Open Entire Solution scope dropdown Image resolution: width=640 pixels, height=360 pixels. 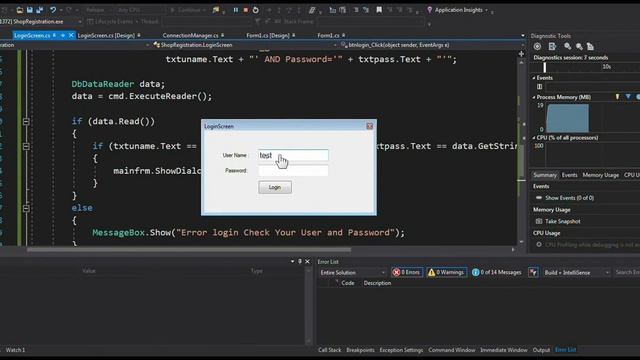point(352,272)
